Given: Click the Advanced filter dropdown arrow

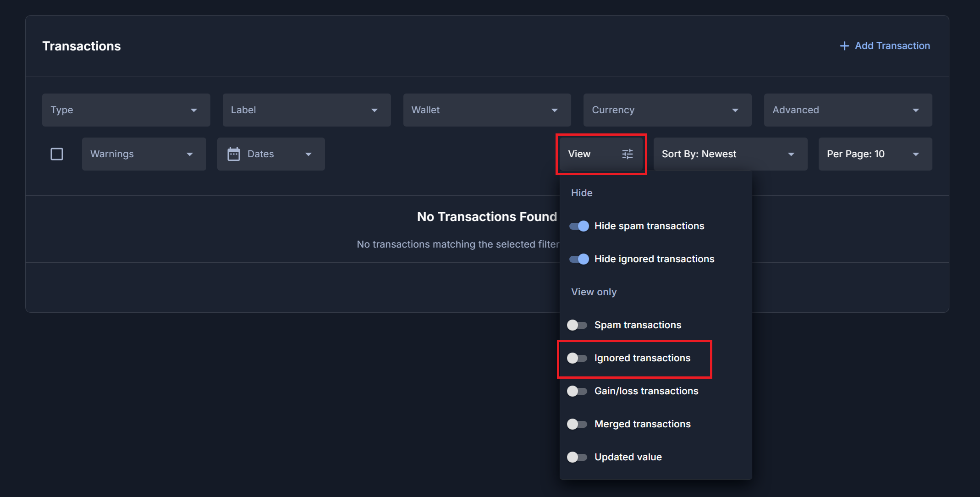Looking at the screenshot, I should 915,110.
